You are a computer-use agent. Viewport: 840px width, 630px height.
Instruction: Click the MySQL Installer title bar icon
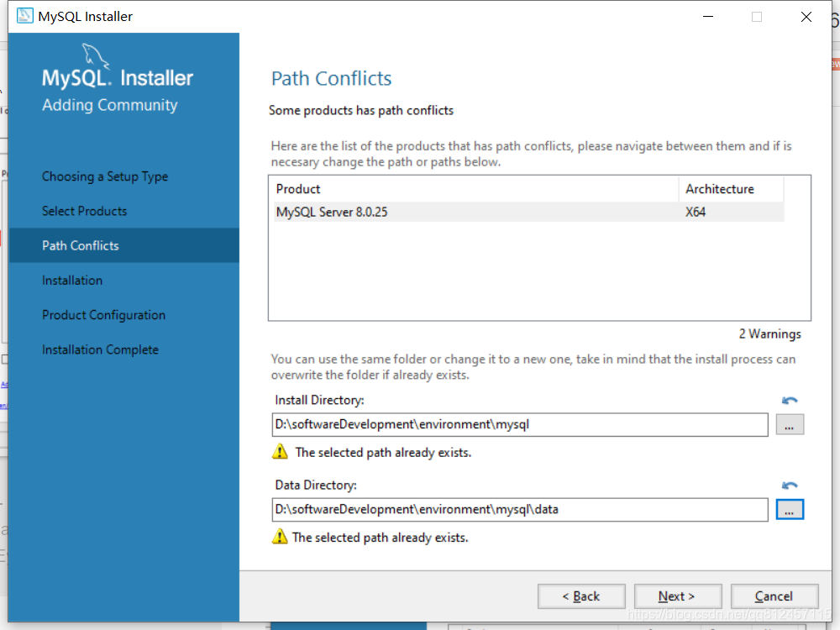pyautogui.click(x=24, y=16)
